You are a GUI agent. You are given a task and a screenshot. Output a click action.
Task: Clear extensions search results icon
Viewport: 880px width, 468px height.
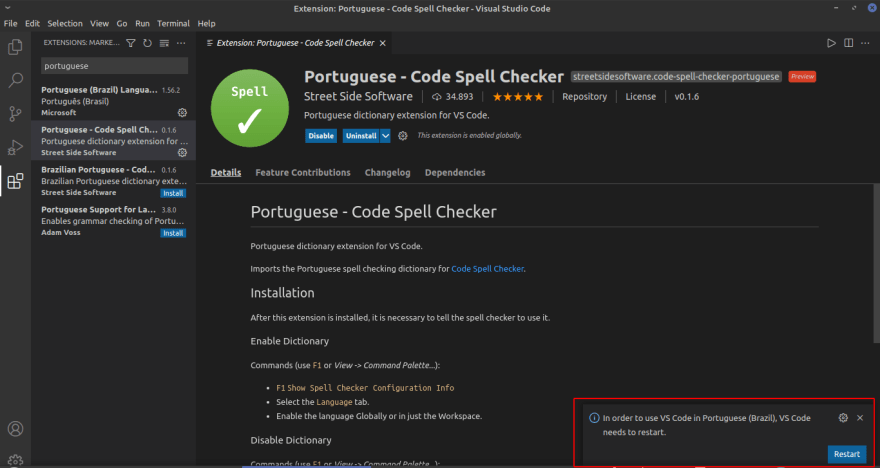point(164,43)
